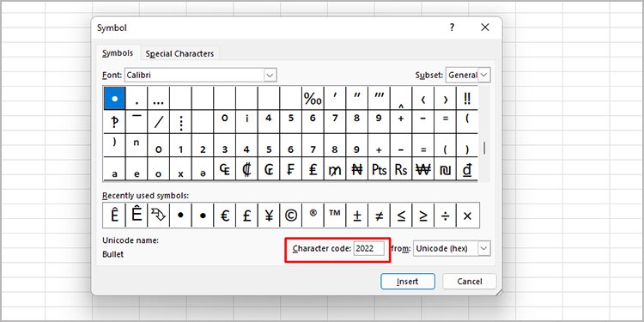
Task: Select the triple prime ‴ symbol
Action: coord(379,98)
